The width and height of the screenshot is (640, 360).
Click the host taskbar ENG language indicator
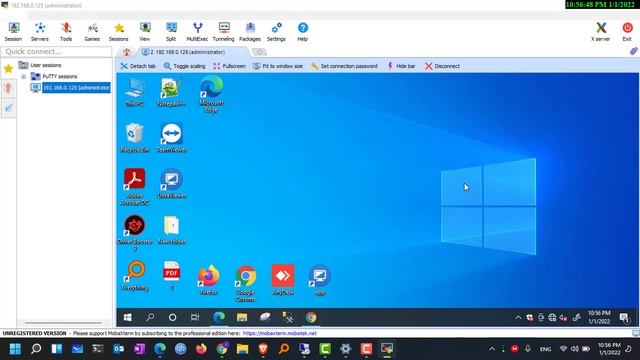click(x=545, y=349)
